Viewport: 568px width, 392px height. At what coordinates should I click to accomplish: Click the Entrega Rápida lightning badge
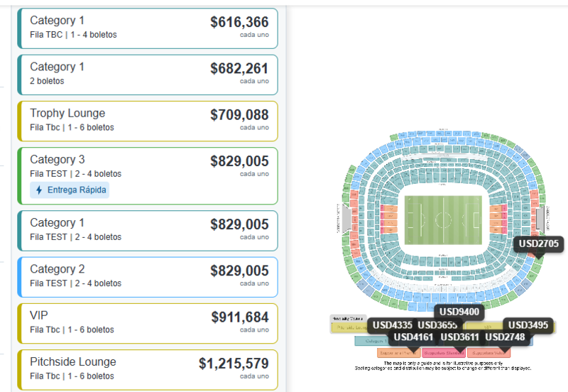(x=70, y=190)
